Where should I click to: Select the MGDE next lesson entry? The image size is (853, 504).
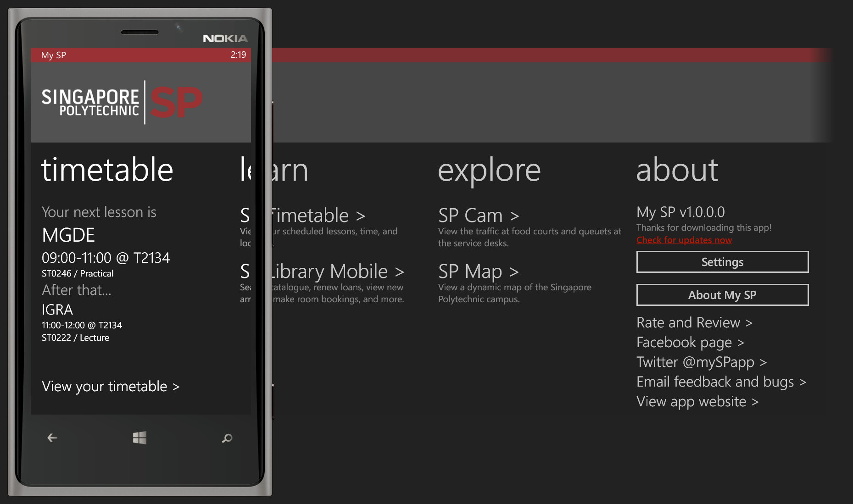coord(68,235)
